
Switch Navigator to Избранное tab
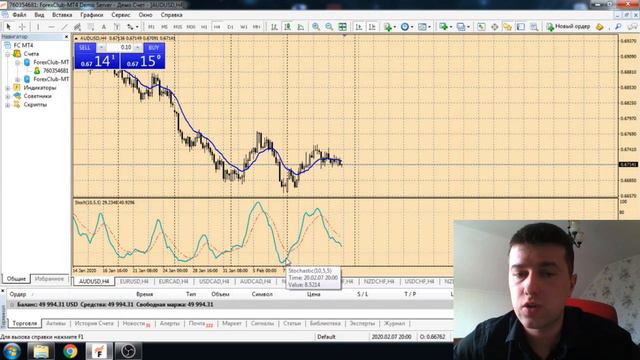(x=49, y=279)
